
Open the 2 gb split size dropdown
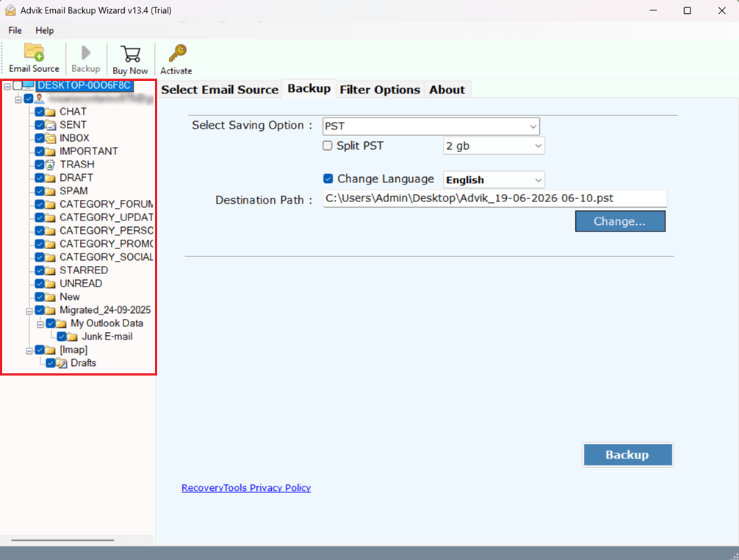pos(494,146)
